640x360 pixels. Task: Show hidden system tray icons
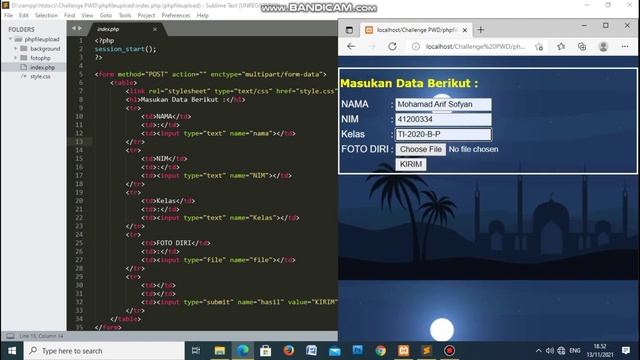(x=538, y=351)
